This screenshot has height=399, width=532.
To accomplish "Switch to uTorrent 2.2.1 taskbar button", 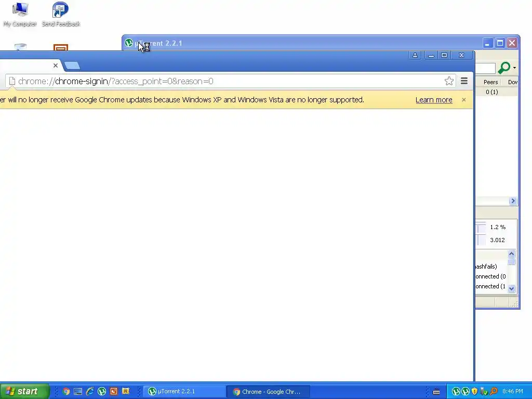I will pos(183,392).
